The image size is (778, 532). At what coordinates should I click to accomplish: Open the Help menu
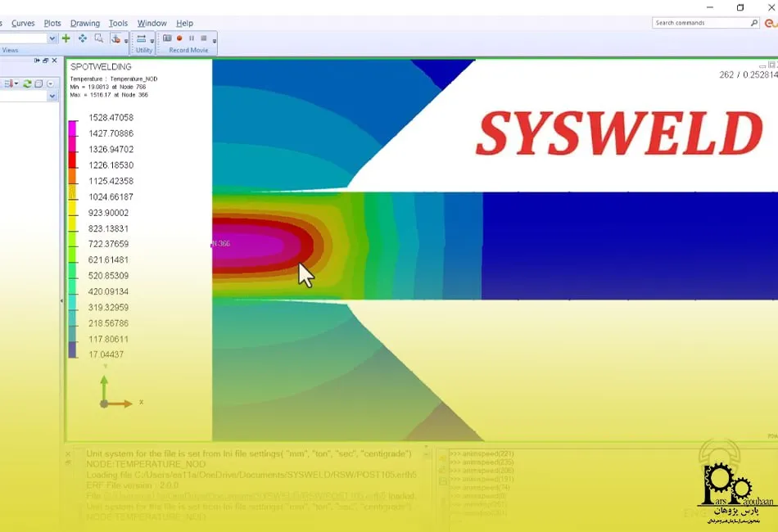click(x=185, y=23)
